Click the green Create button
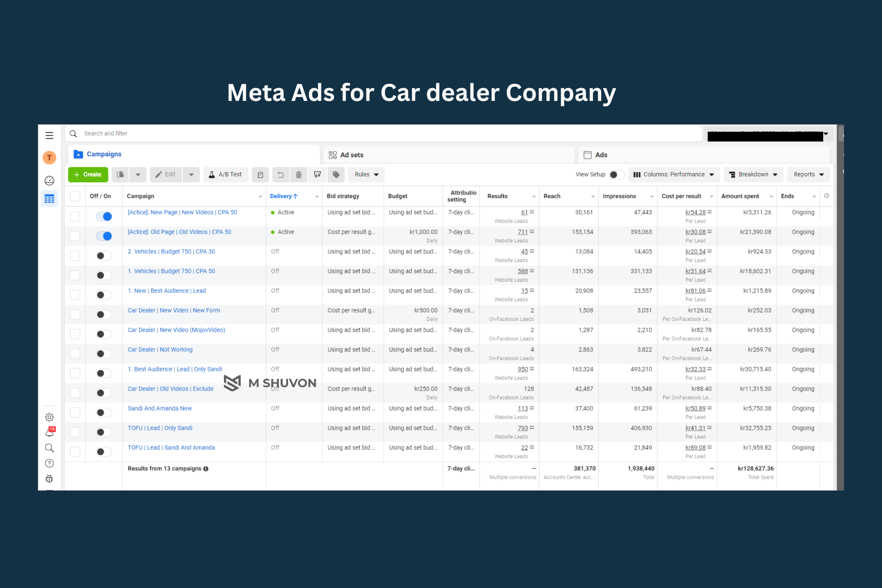This screenshot has height=588, width=882. tap(88, 174)
